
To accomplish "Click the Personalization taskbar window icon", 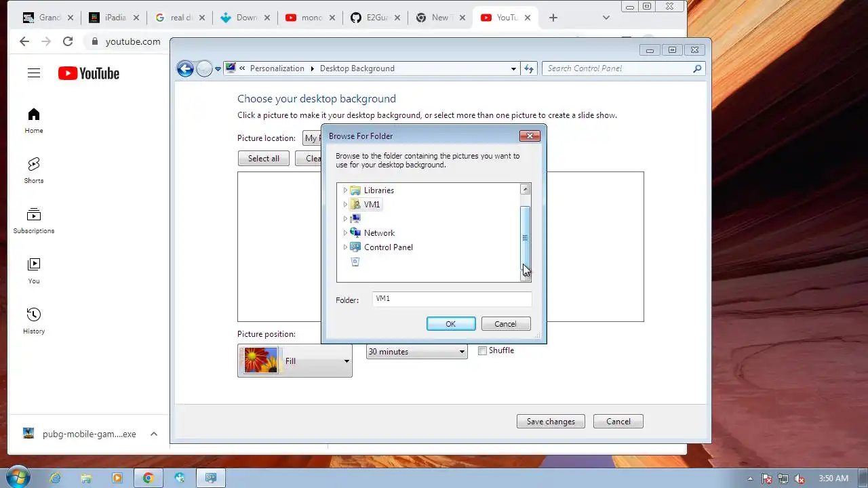I will pos(211,478).
